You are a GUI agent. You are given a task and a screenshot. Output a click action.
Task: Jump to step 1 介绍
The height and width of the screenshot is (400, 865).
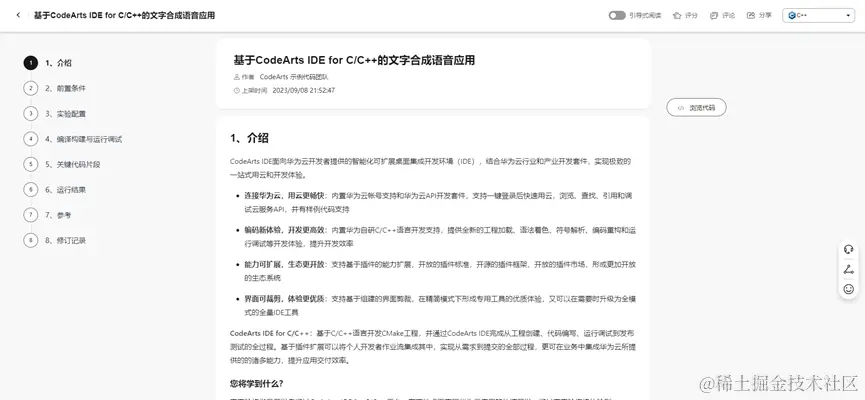[58, 63]
